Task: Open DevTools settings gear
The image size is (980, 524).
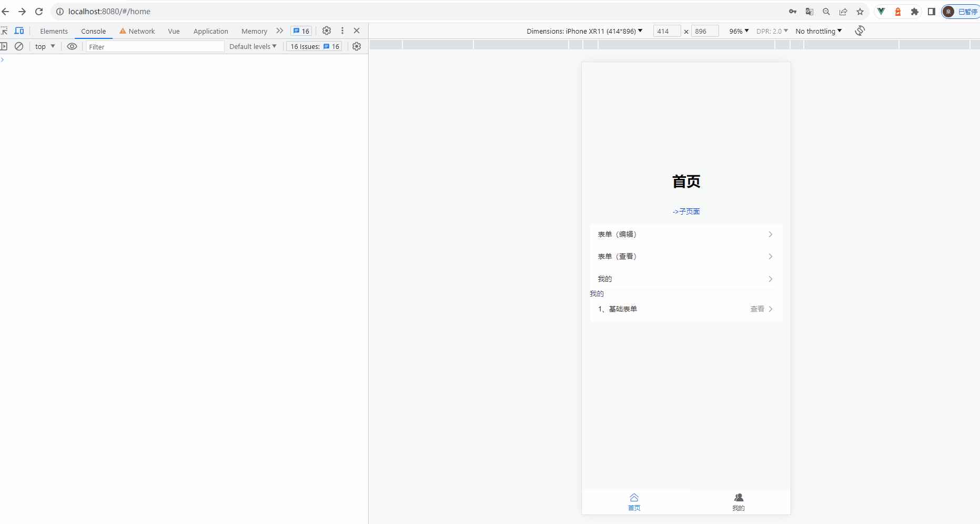Action: click(x=327, y=31)
